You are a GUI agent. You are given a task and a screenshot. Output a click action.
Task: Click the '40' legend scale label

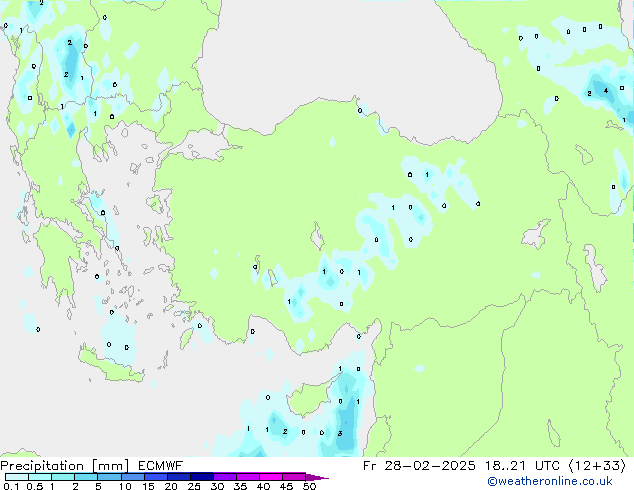[x=263, y=486]
